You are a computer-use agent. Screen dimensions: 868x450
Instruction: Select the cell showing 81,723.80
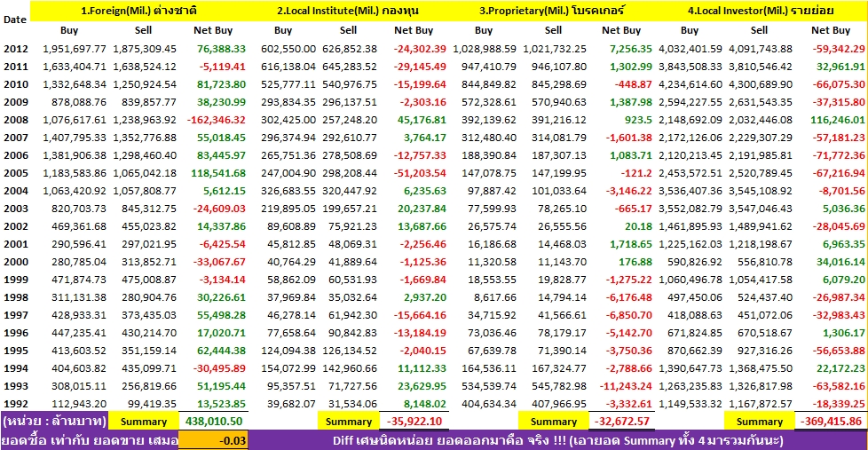pos(221,84)
